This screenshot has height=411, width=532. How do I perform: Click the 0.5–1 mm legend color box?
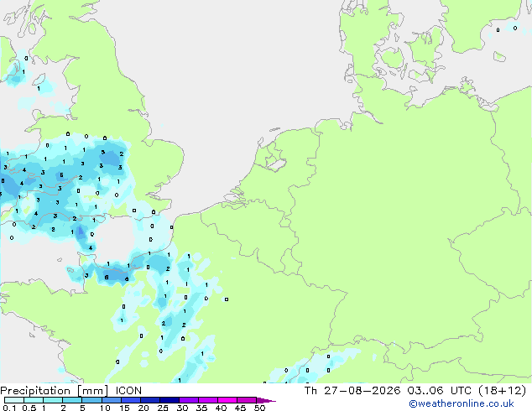coord(34,400)
